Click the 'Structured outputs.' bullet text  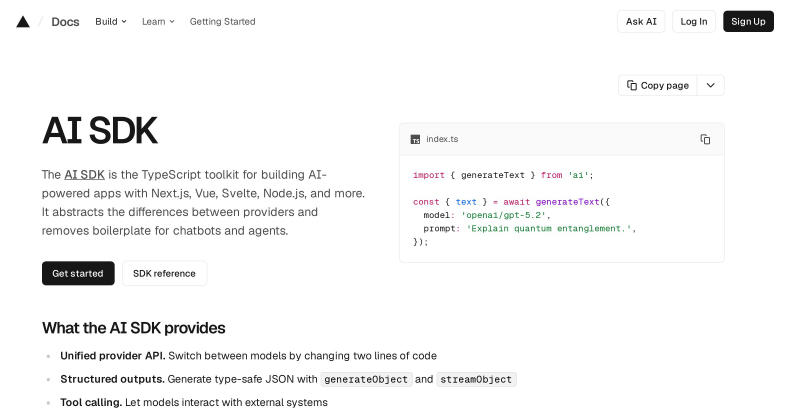point(112,379)
